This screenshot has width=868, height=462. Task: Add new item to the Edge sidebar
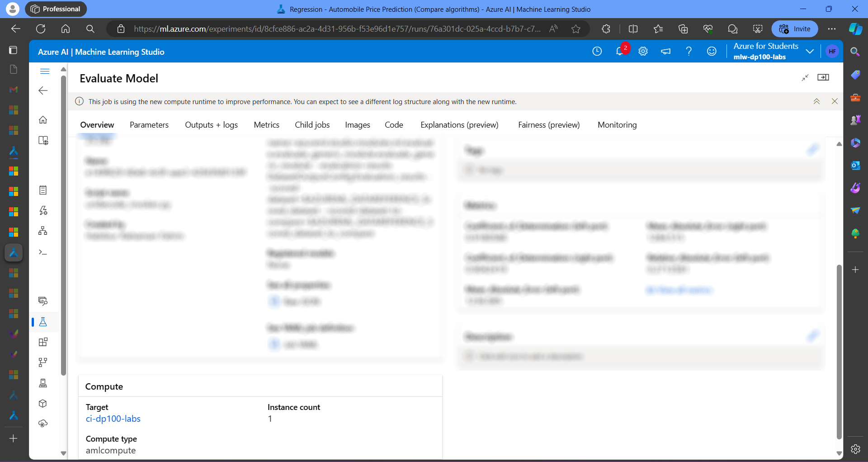tap(855, 270)
